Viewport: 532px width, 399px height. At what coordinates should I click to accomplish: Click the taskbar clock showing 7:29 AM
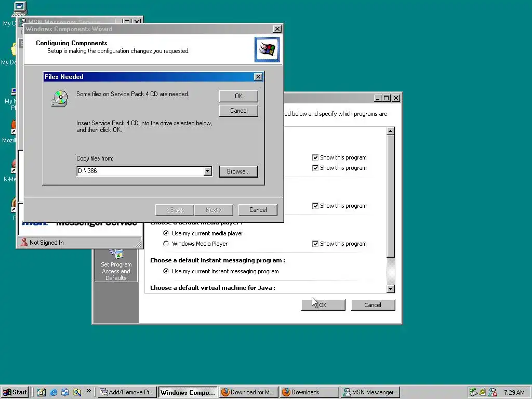[514, 393]
